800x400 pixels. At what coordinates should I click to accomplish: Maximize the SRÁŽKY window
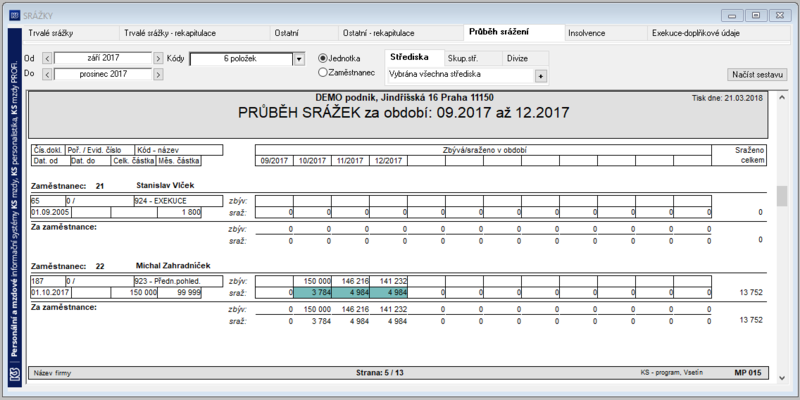756,15
